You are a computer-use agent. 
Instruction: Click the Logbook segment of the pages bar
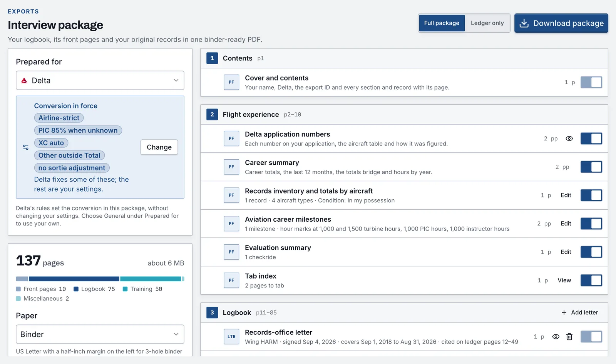[x=74, y=279]
